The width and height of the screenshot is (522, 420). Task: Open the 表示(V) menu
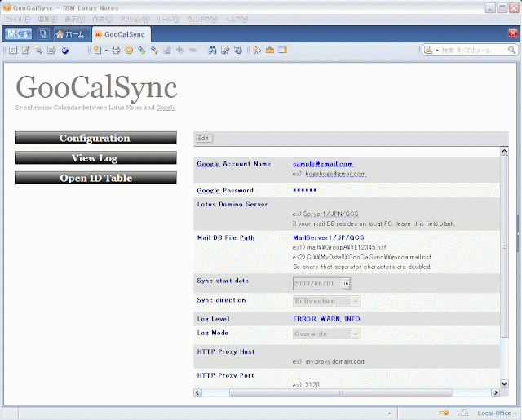point(75,20)
